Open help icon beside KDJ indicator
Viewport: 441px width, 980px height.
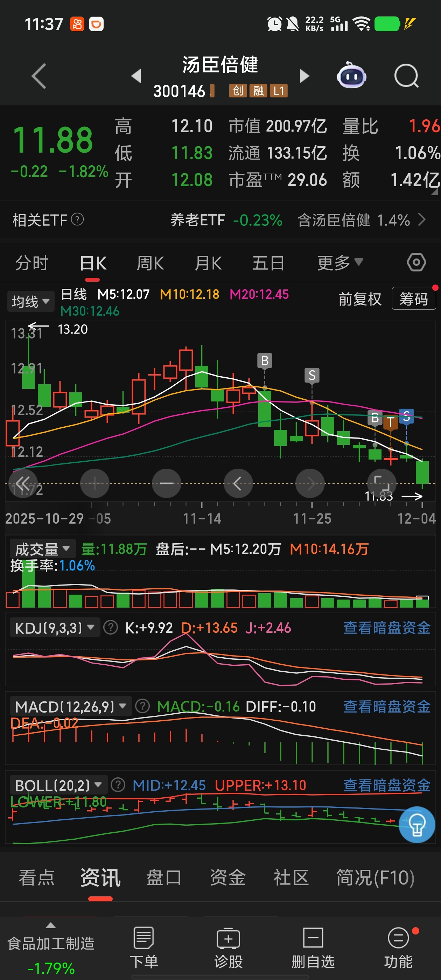click(x=111, y=627)
